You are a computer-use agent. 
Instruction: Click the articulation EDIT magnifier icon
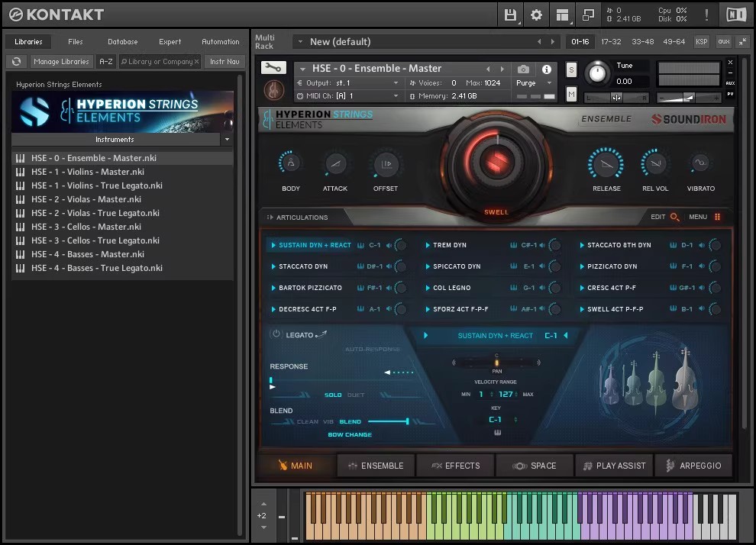click(x=674, y=218)
